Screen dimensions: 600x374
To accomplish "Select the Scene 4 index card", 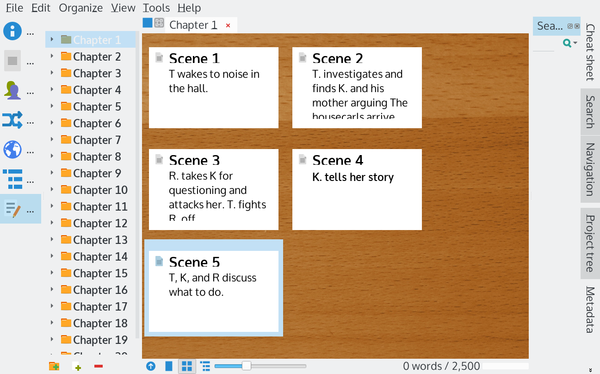I will click(x=357, y=189).
